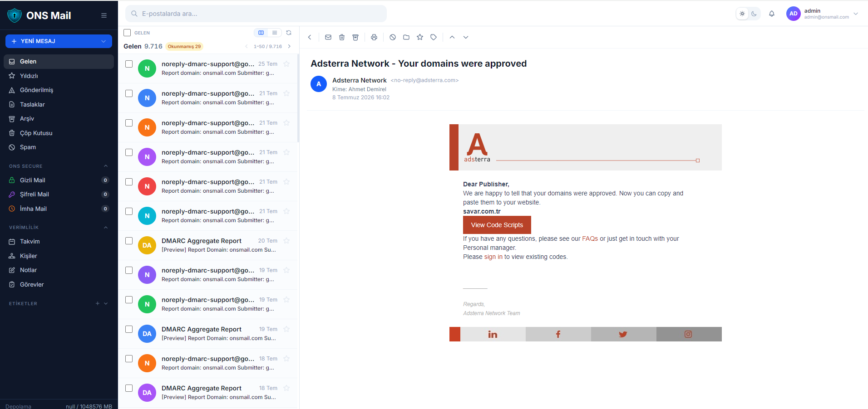Add a new label next to ETİKETLER

click(x=97, y=303)
